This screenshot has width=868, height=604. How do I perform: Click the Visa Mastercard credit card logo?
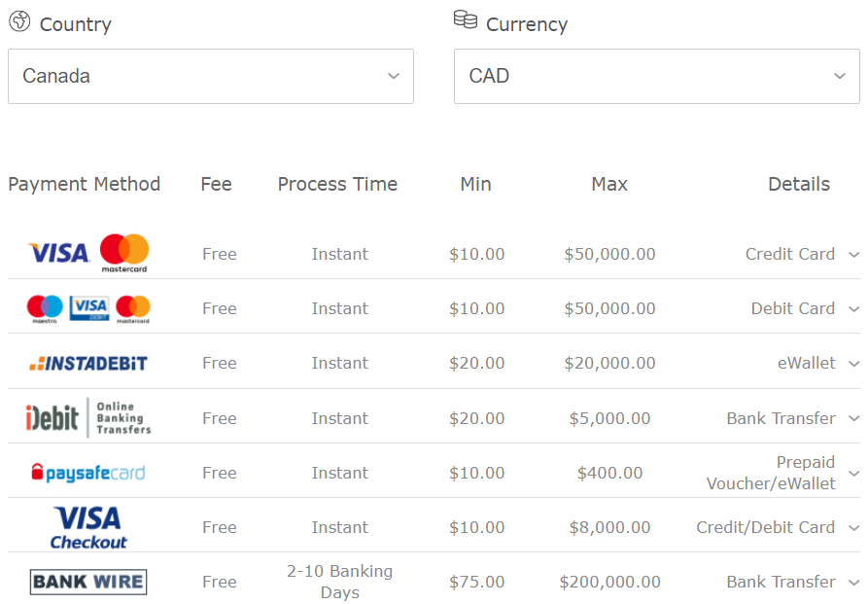tap(88, 254)
